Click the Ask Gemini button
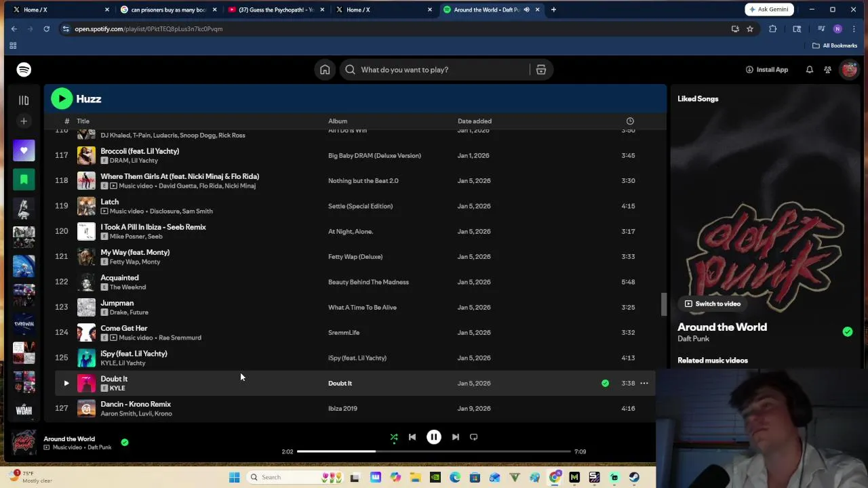This screenshot has width=868, height=488. pos(768,9)
